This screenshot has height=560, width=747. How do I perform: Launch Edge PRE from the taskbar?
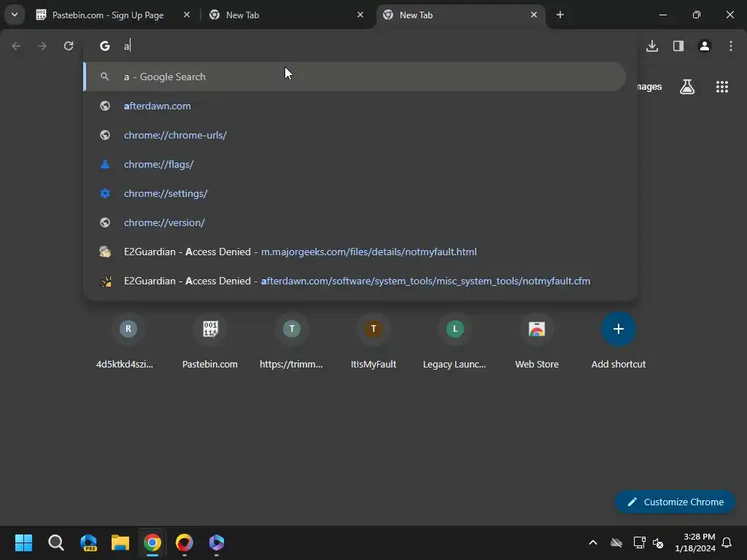(88, 542)
